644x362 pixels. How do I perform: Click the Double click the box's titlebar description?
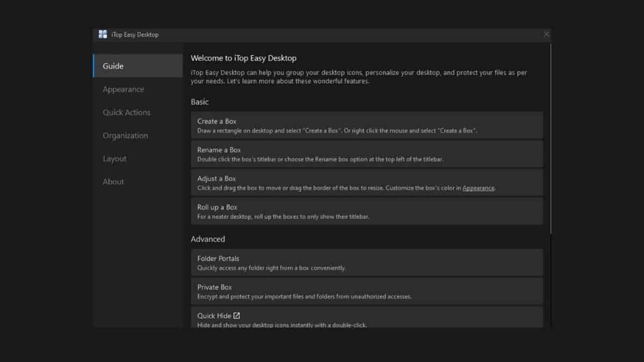click(320, 159)
